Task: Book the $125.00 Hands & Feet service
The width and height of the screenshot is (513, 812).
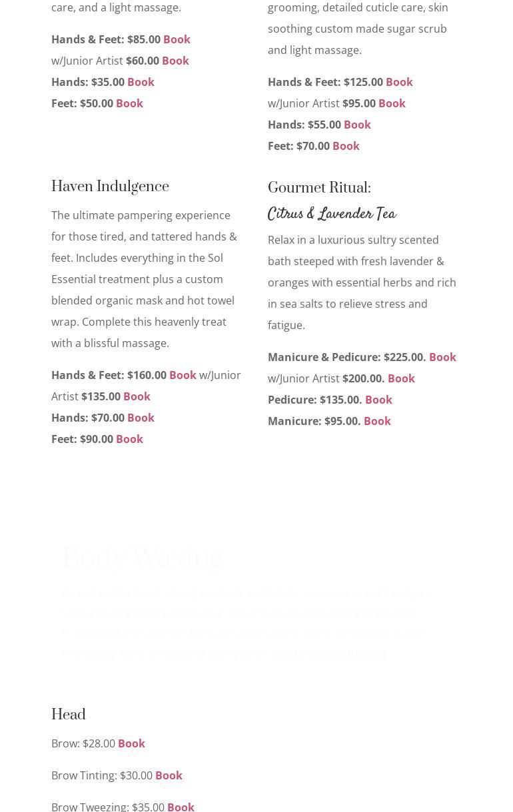Action: (x=399, y=82)
